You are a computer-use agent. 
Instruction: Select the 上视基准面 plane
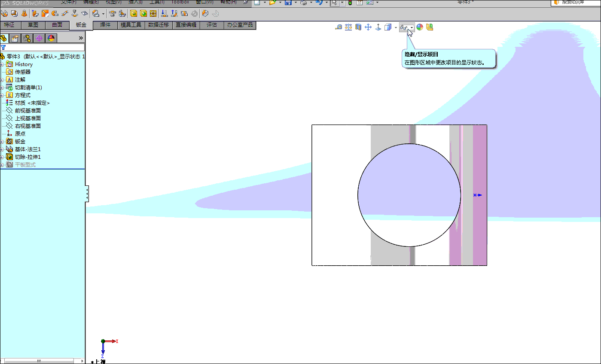[28, 118]
